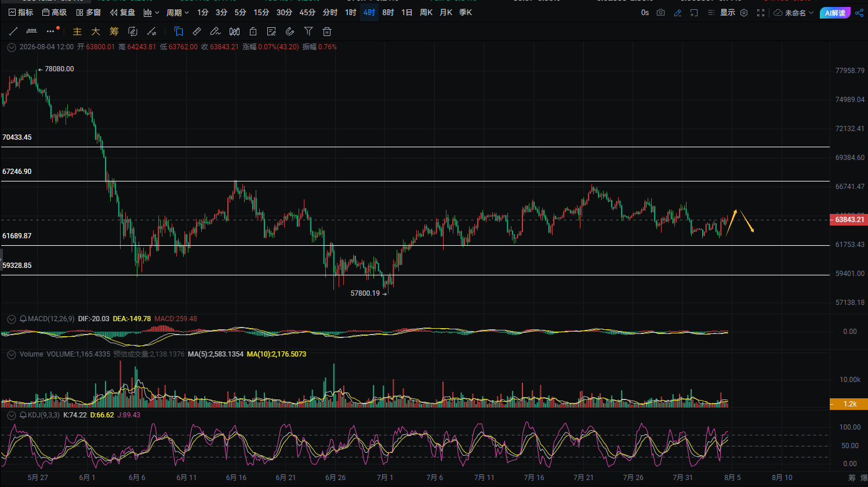Screen dimensions: 868x487
Task: Click the share icon at top right
Action: click(x=859, y=12)
